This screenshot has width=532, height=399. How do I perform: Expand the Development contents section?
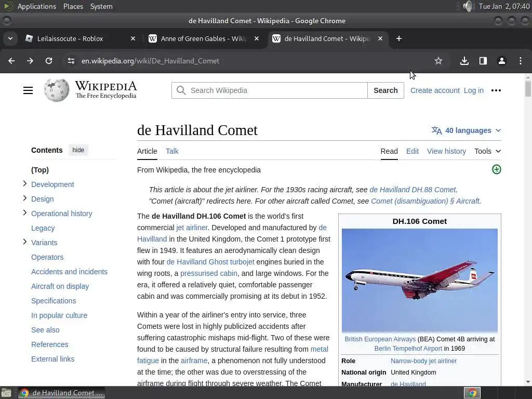pos(25,184)
